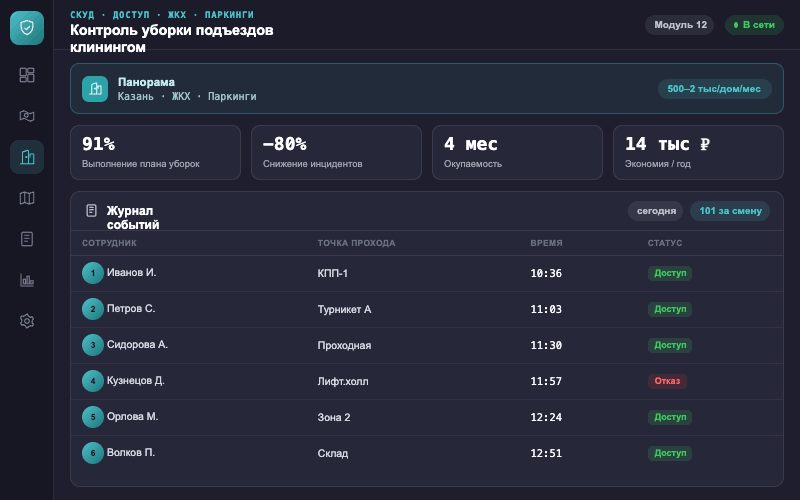Viewport: 800px width, 500px height.
Task: Click the Журнал событий heading
Action: 133,218
